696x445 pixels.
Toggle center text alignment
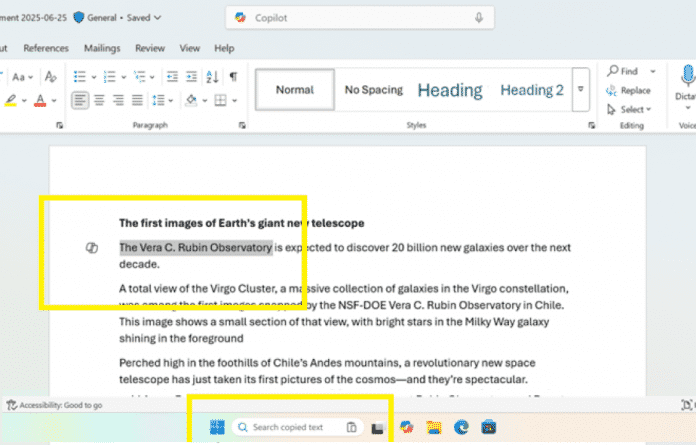[98, 100]
